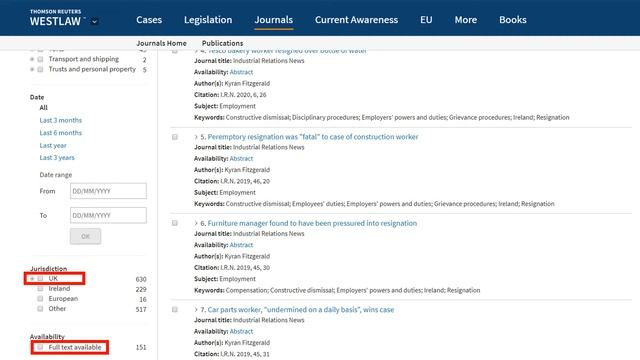This screenshot has width=640, height=360.
Task: Go to Journals Home
Action: pos(161,43)
